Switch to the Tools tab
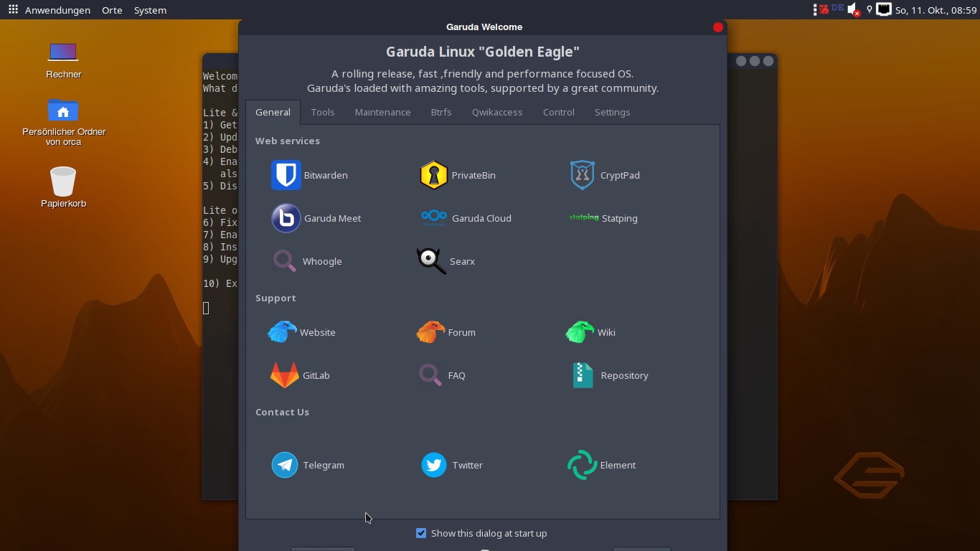The width and height of the screenshot is (980, 551). pos(323,112)
